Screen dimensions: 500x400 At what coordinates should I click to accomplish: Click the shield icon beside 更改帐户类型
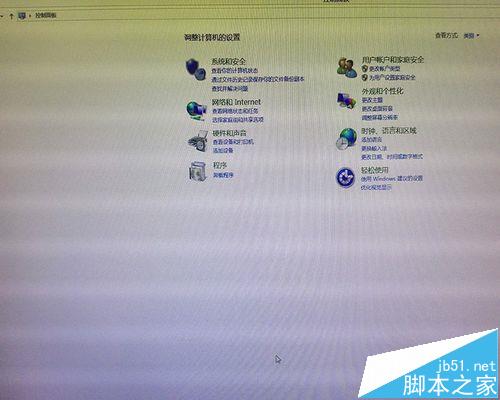coord(365,69)
